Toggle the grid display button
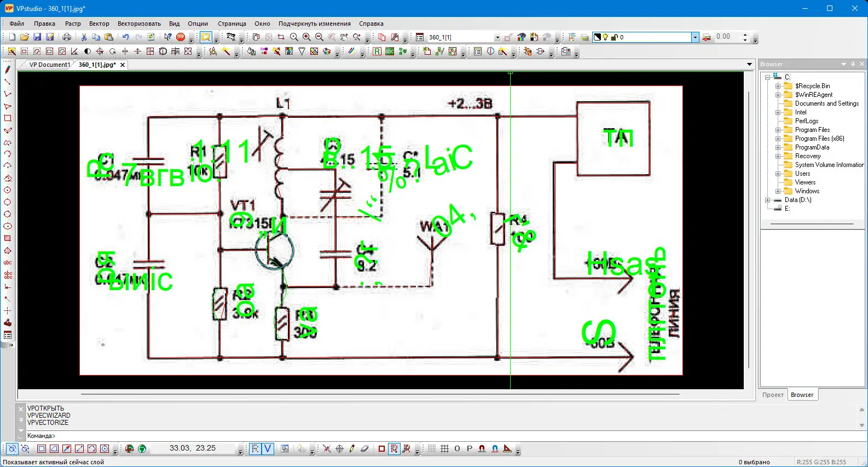Screen dimensions: 868x467 pos(444,449)
